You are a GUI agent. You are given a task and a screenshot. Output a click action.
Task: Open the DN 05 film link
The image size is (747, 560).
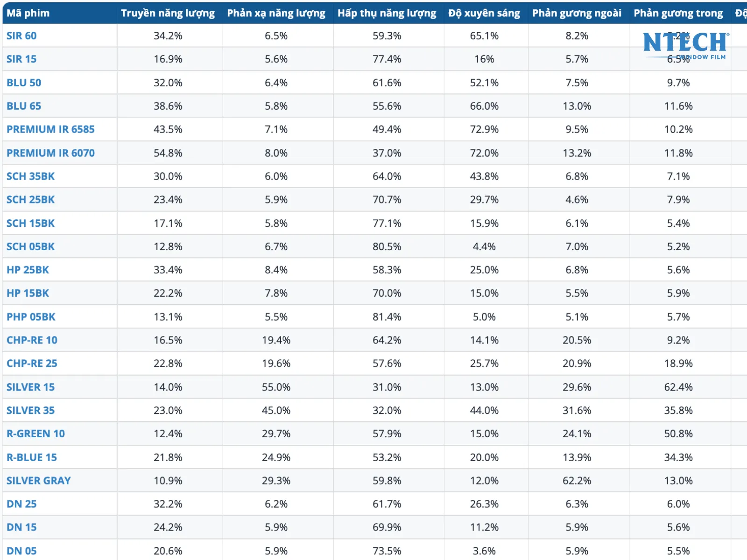21,551
